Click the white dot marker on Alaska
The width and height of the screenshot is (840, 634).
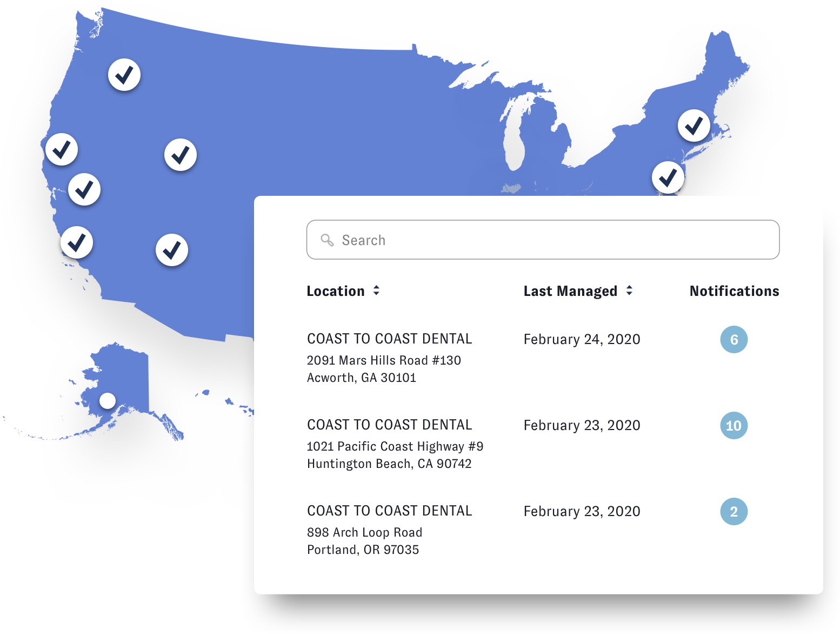(x=108, y=401)
